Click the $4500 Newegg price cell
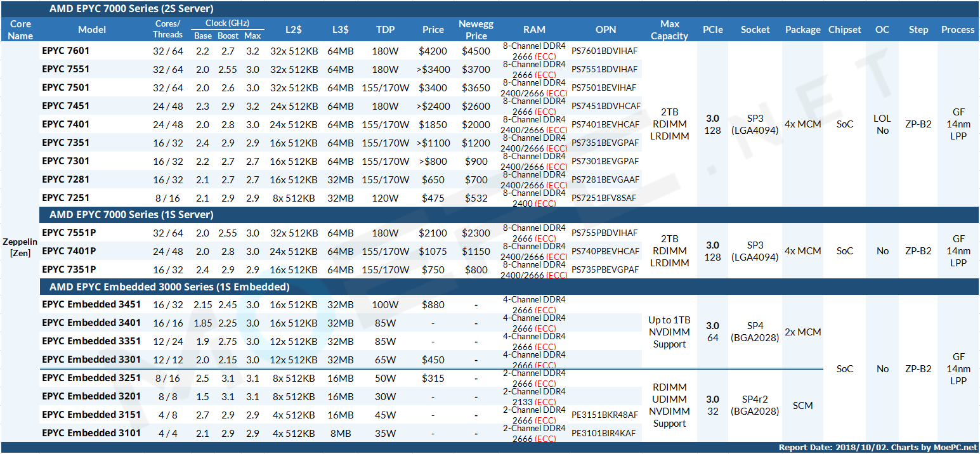Viewport: 980px width, 454px height. coord(476,51)
